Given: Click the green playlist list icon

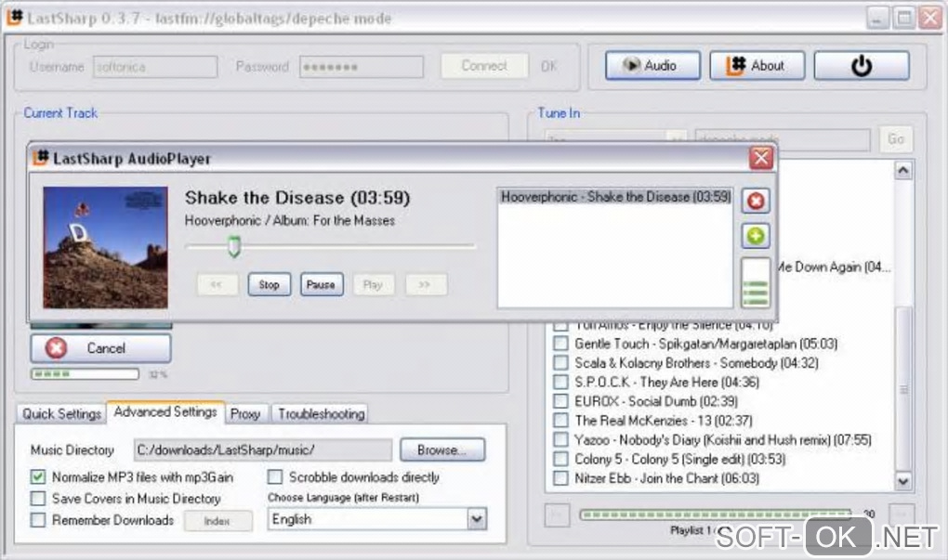Looking at the screenshot, I should coord(756,282).
